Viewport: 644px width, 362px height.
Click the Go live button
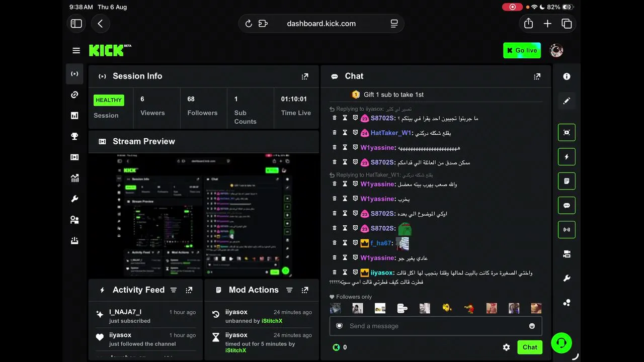[x=522, y=50]
